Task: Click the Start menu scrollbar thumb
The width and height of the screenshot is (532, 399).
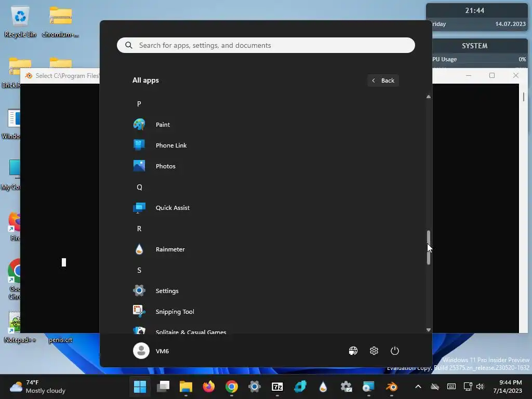Action: tap(429, 247)
